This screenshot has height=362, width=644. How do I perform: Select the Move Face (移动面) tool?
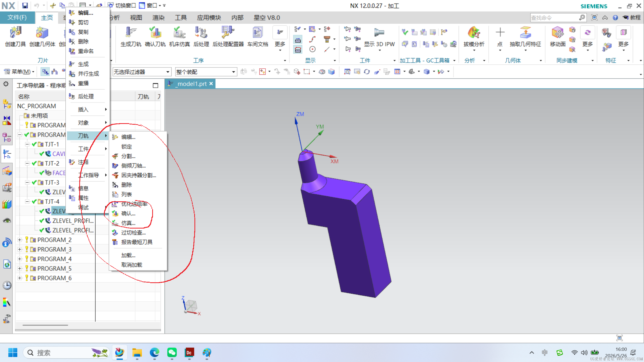point(558,33)
